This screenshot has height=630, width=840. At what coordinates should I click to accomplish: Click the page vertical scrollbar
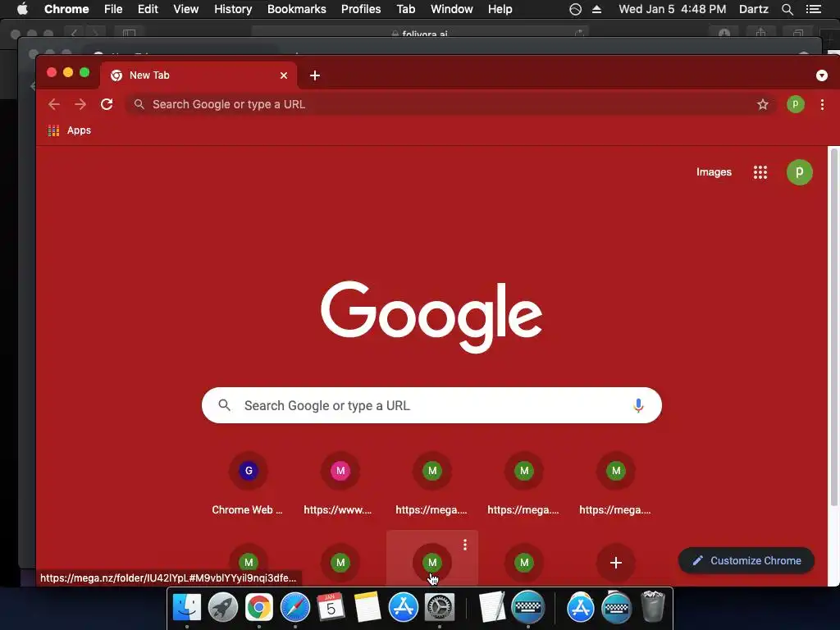click(833, 326)
